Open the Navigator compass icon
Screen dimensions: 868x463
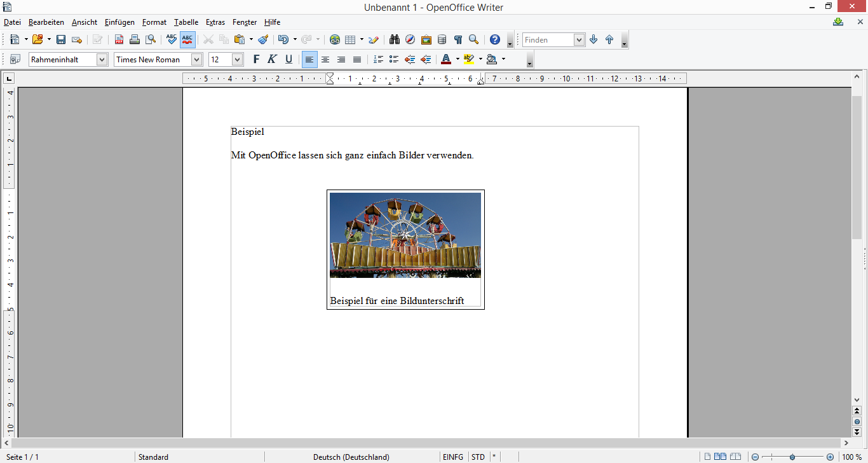pyautogui.click(x=410, y=39)
